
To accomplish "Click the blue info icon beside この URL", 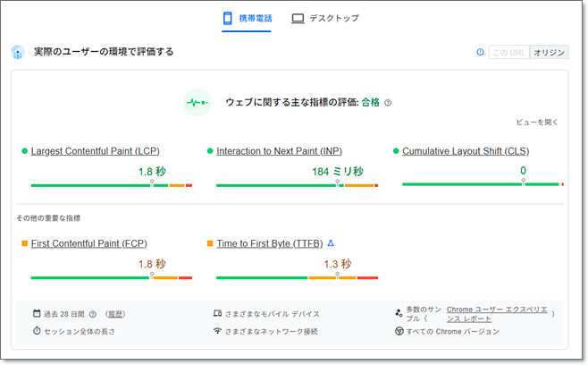I will click(480, 52).
